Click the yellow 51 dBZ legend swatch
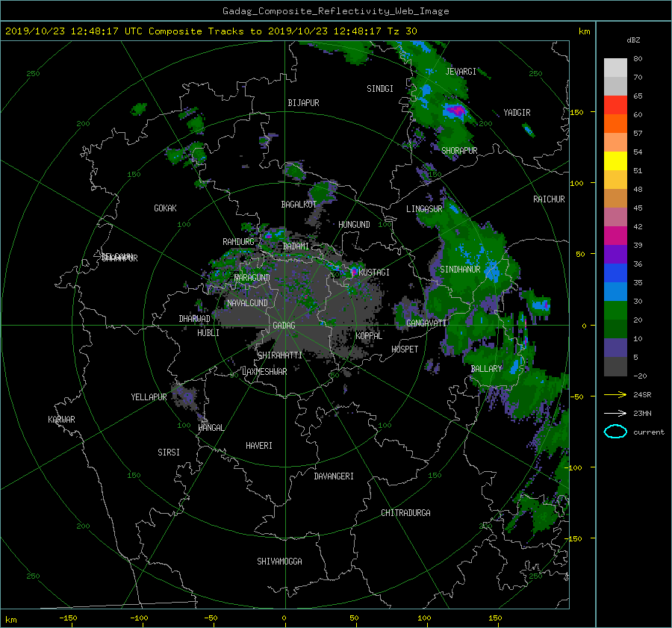 click(x=615, y=161)
